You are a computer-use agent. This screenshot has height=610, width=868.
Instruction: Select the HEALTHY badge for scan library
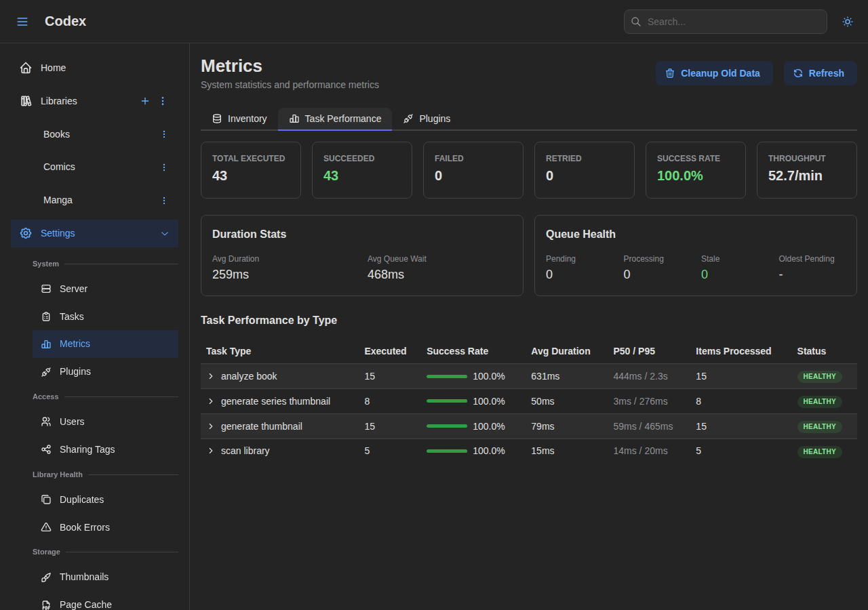click(819, 451)
